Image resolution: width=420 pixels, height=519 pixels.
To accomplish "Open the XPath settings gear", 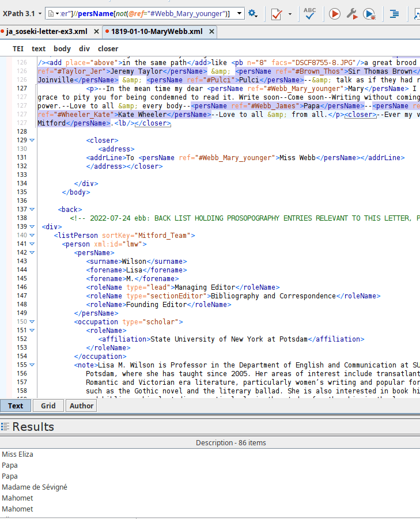I will (x=253, y=14).
